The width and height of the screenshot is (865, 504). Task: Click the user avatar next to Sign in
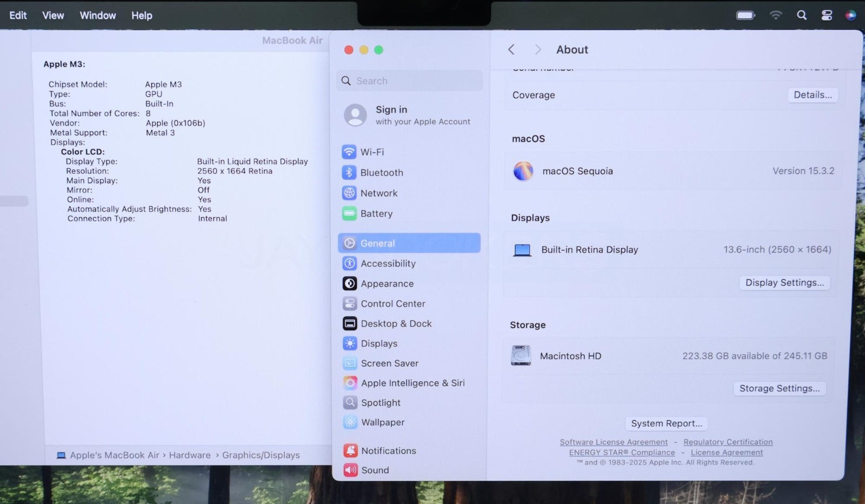coord(355,115)
